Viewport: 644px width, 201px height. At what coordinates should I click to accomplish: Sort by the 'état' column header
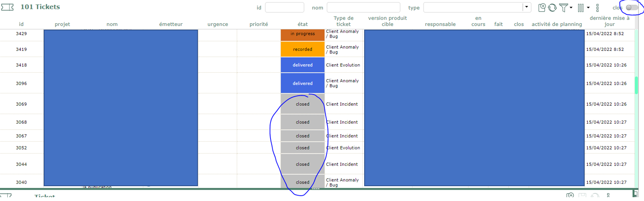[302, 24]
